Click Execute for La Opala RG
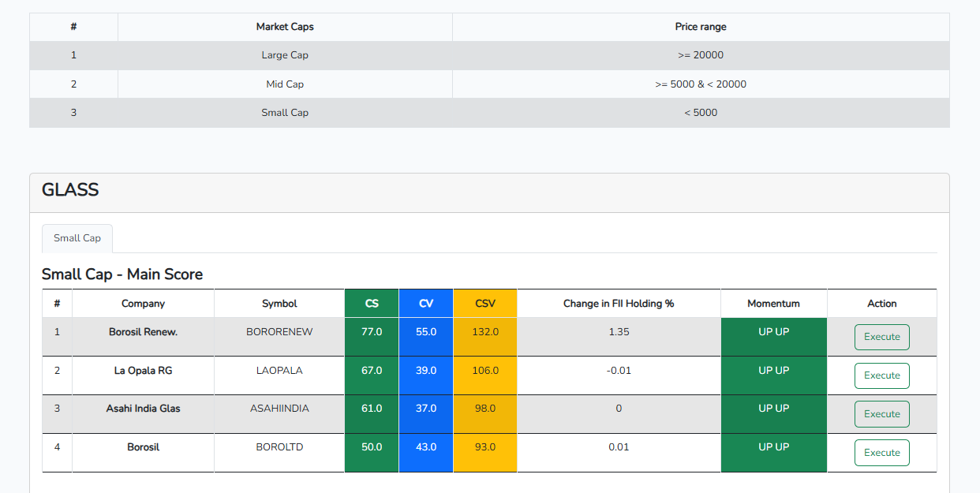The image size is (980, 493). [882, 375]
